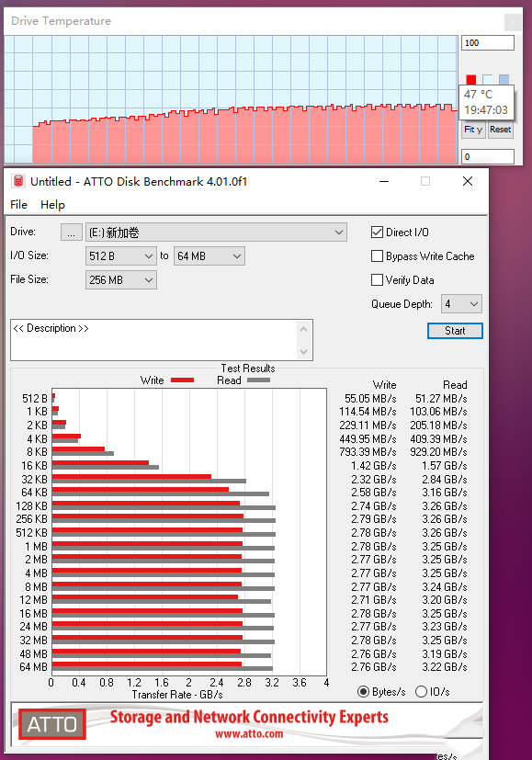Click the 2.79 GB/s write value

pos(374,519)
